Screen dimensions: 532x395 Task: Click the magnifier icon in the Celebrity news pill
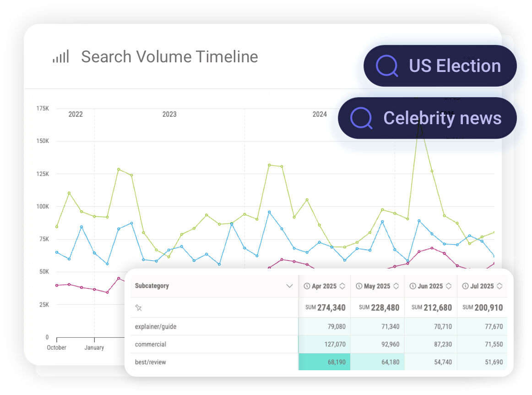(361, 118)
